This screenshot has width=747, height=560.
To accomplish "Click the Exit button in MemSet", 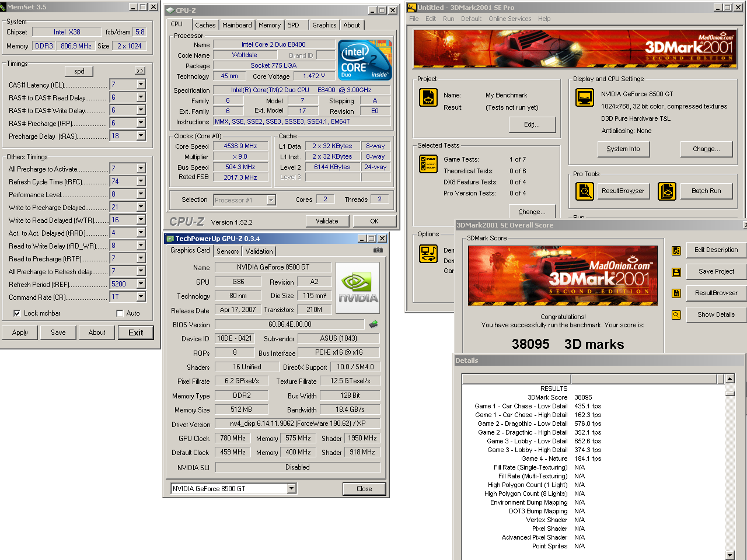I will point(136,332).
